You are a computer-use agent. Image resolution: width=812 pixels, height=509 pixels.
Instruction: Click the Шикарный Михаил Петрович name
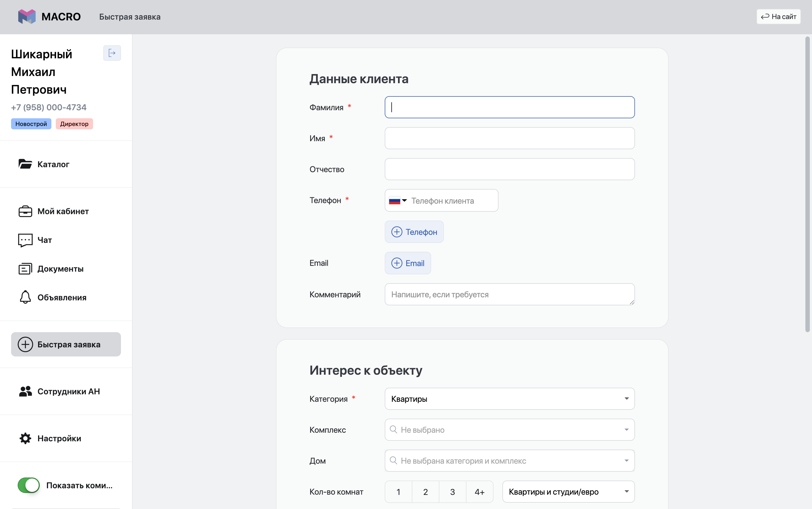click(x=42, y=72)
